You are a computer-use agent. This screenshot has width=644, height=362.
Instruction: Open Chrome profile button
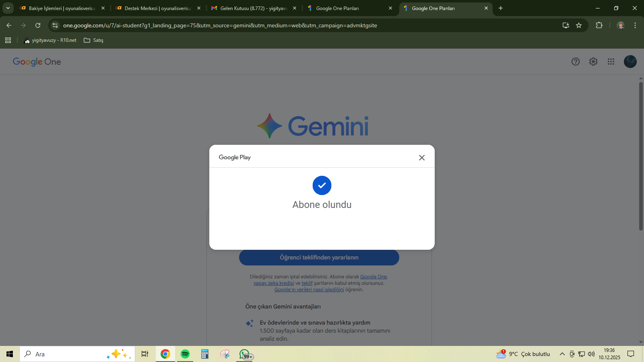click(x=621, y=25)
